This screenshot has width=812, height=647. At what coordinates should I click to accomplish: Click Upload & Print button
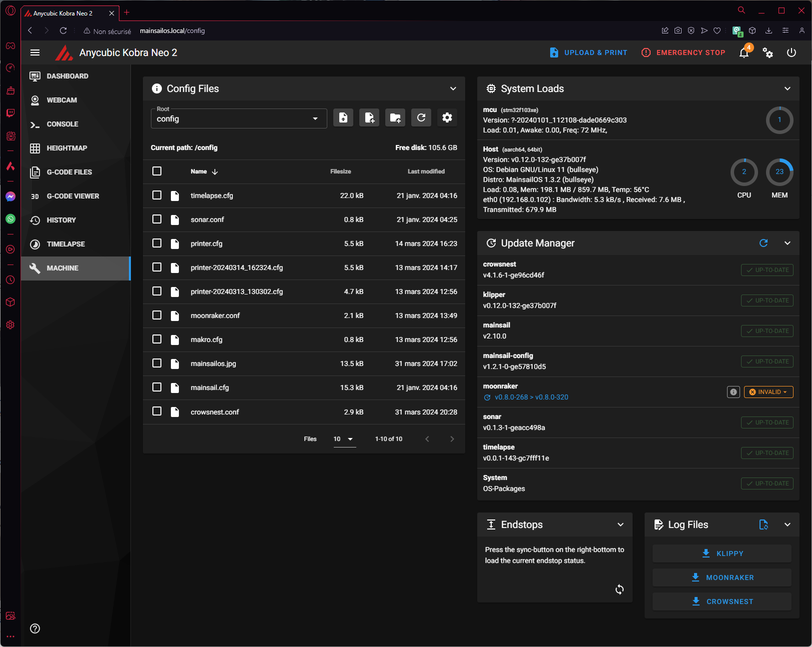click(x=588, y=52)
